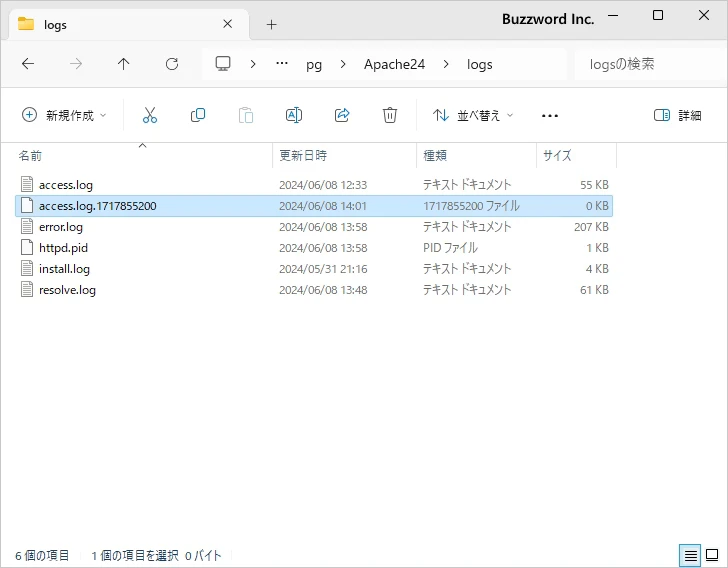Viewport: 728px width, 568px height.
Task: Expand the breadcrumb ellipsis for hidden folders
Action: click(282, 64)
